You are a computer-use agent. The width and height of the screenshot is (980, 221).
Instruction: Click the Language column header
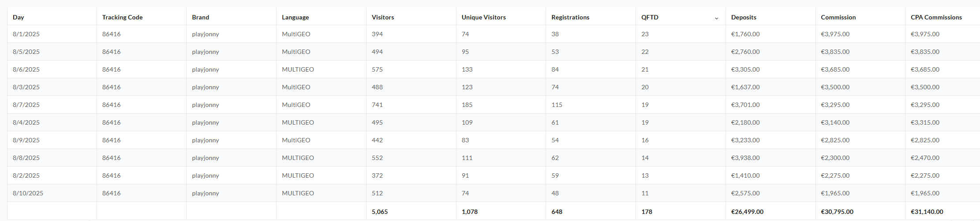(x=295, y=17)
